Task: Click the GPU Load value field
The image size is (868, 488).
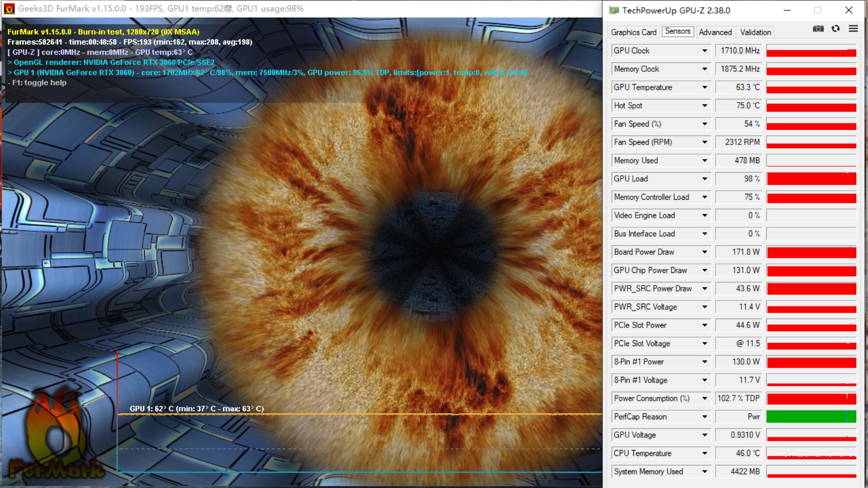Action: pos(739,179)
